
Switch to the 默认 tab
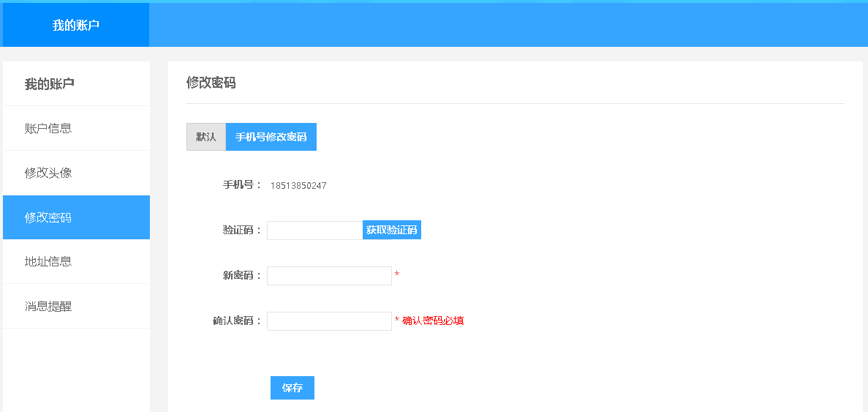(206, 137)
